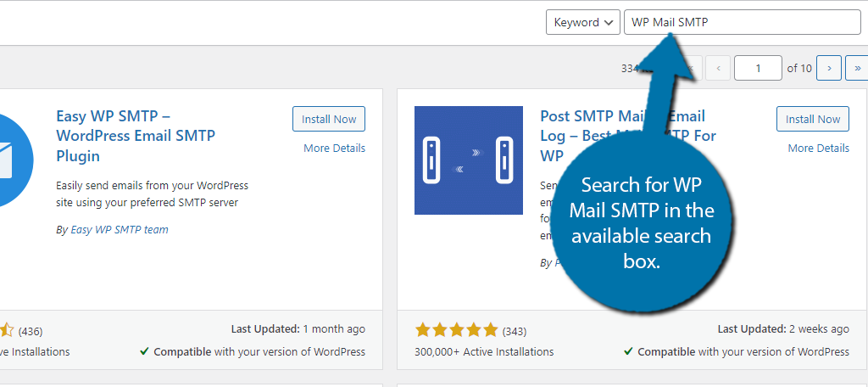This screenshot has width=868, height=387.
Task: Click the five-star rating for Post SMTP
Action: pos(456,329)
